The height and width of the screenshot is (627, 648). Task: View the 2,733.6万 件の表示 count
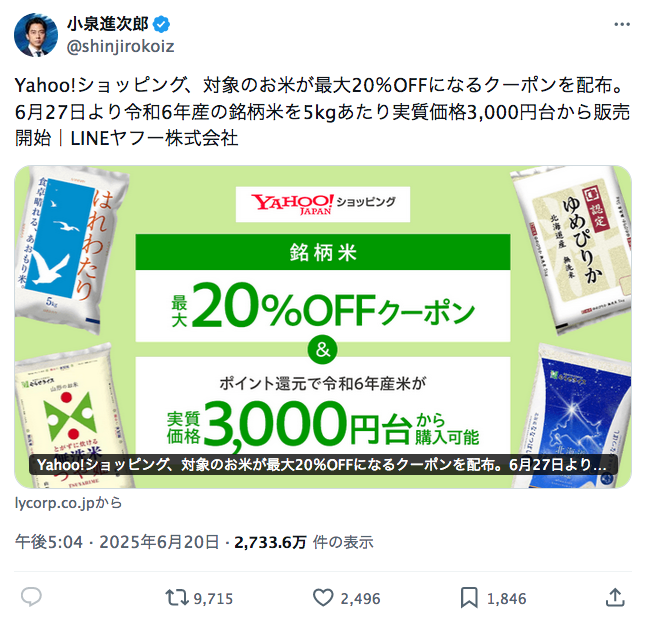click(304, 542)
